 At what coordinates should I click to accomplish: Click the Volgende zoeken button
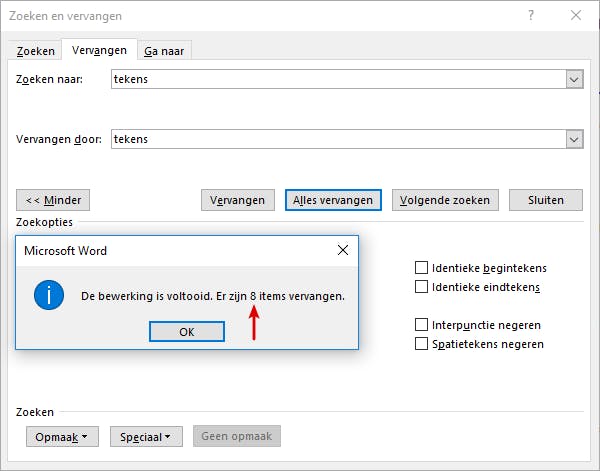(x=445, y=200)
